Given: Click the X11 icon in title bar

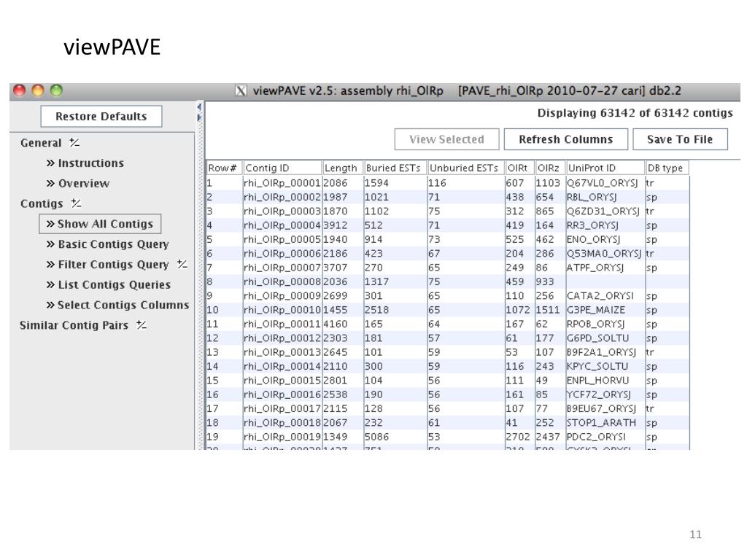Looking at the screenshot, I should click(x=241, y=90).
